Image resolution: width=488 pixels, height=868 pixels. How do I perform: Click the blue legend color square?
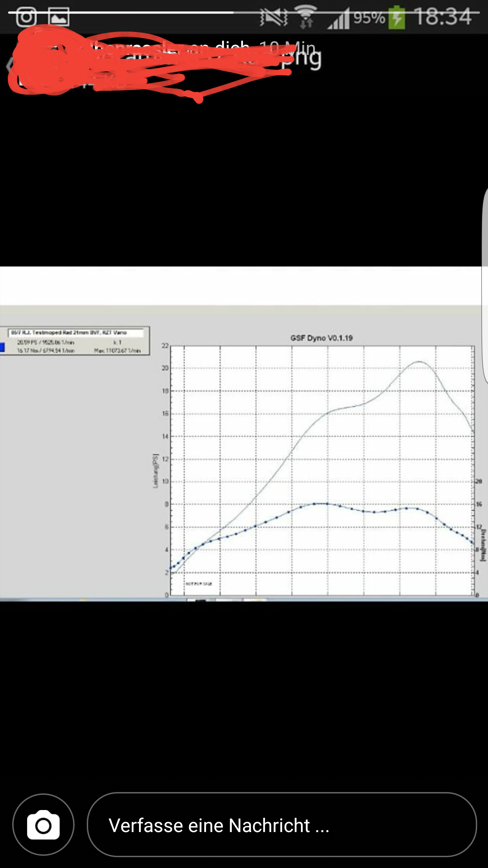[x=2, y=347]
